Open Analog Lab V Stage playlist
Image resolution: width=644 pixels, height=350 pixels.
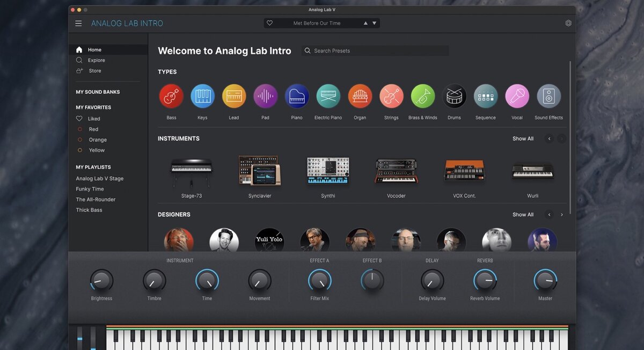coord(100,178)
